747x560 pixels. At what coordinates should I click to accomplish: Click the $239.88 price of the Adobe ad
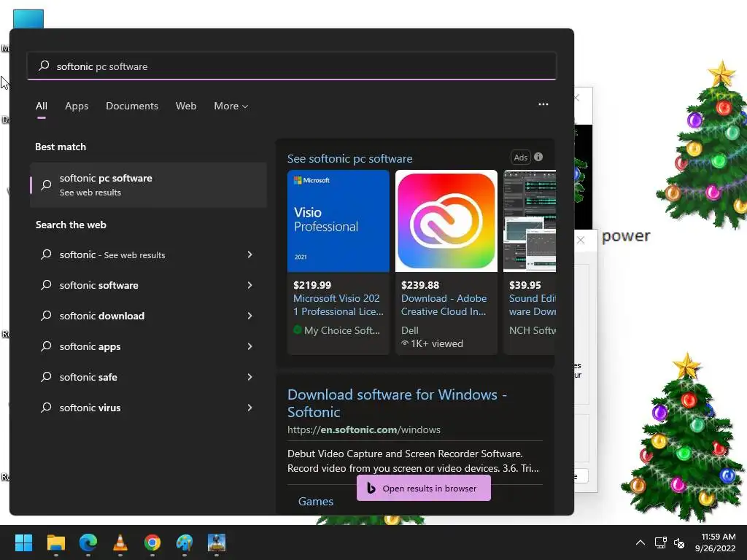pyautogui.click(x=420, y=285)
